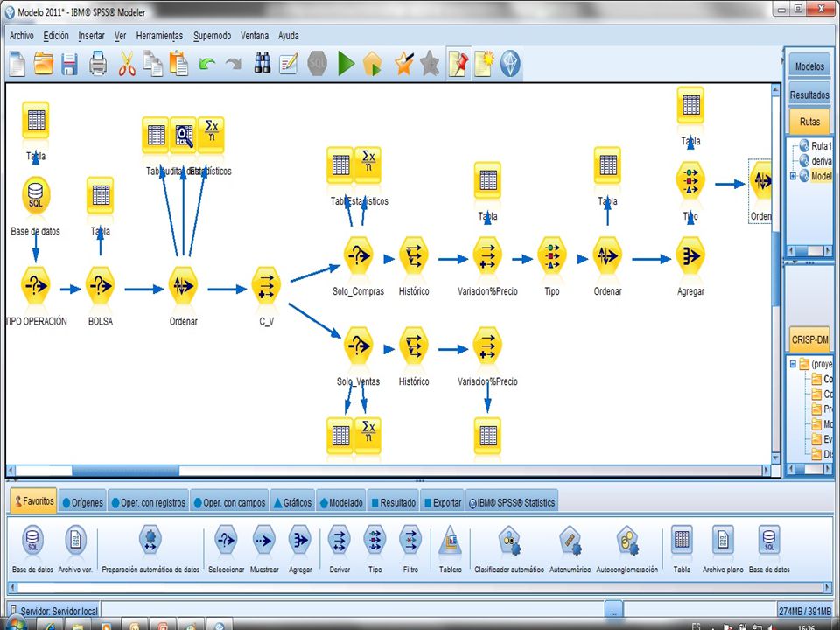Image resolution: width=840 pixels, height=630 pixels.
Task: Switch to the Modelado palette tab
Action: [341, 502]
